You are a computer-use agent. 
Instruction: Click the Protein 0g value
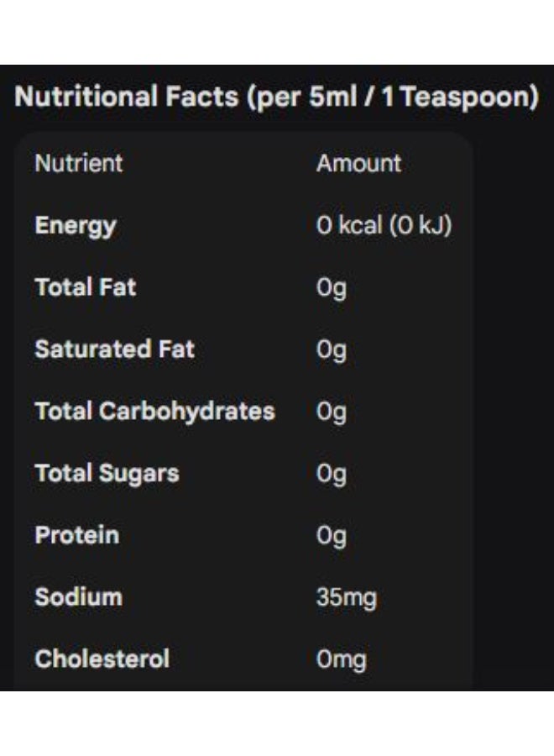tap(332, 537)
